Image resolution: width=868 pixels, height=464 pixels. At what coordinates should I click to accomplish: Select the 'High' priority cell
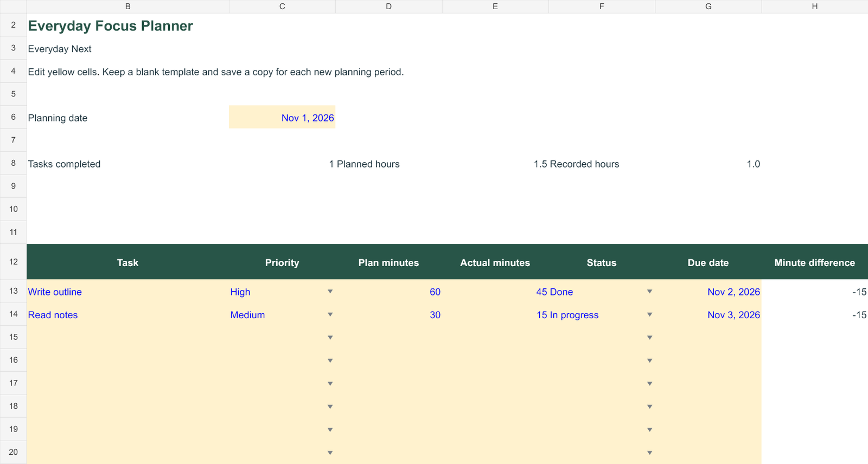coord(282,292)
